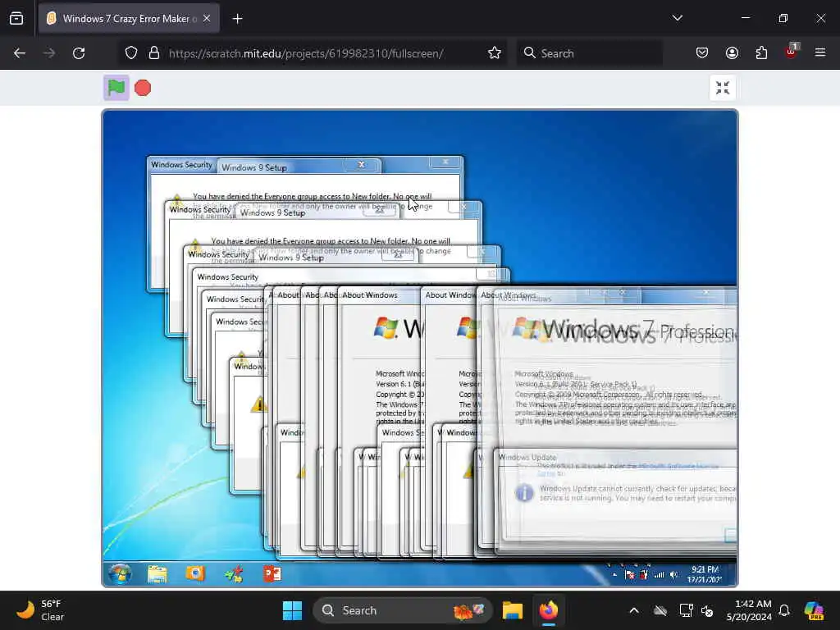Exit fullscreen mode on Scratch player
This screenshot has width=840, height=630.
723,87
